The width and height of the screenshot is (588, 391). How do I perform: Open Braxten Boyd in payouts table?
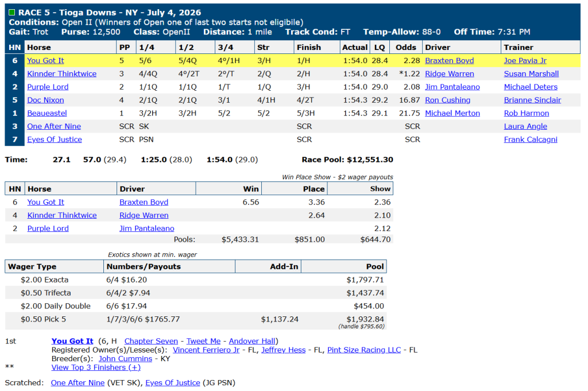click(144, 202)
